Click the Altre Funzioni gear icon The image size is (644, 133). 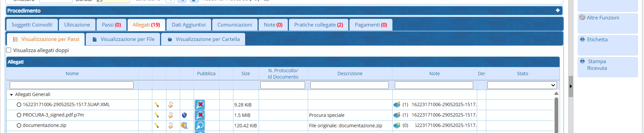(x=582, y=17)
